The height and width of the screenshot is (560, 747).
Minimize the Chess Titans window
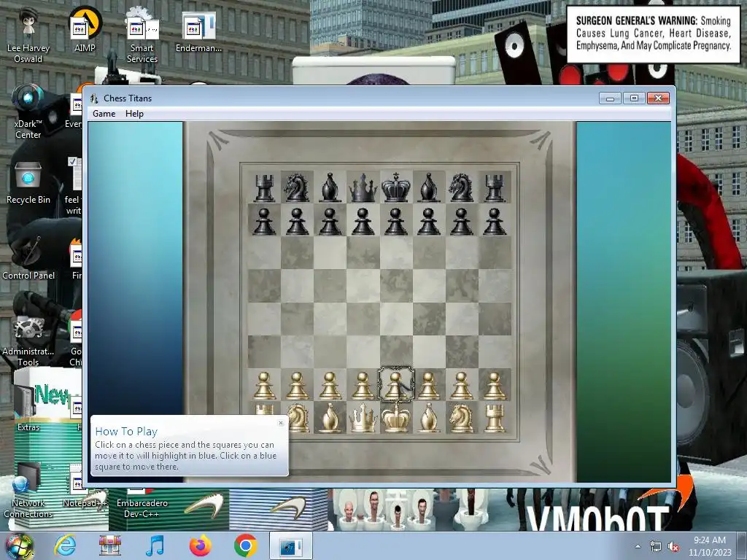click(x=610, y=98)
